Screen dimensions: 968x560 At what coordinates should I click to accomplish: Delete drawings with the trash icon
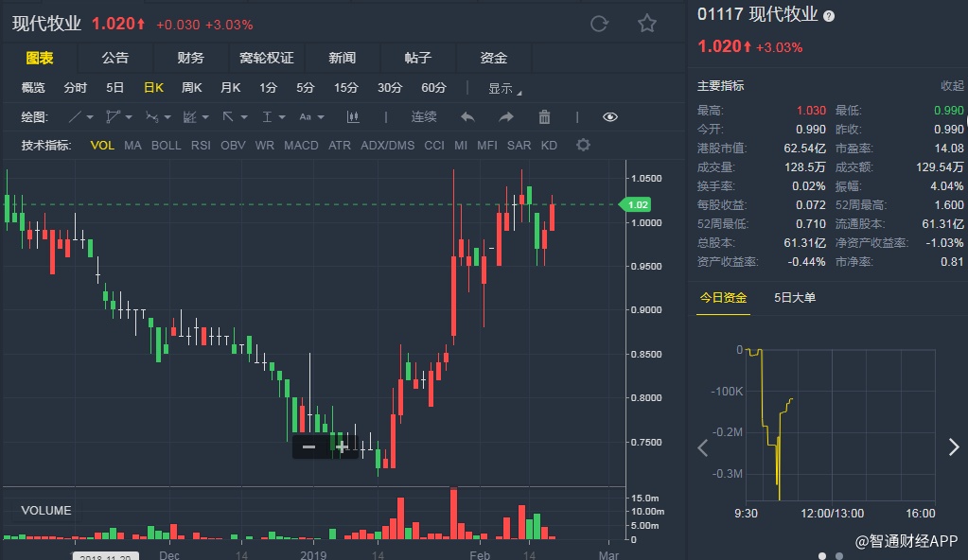(x=544, y=116)
